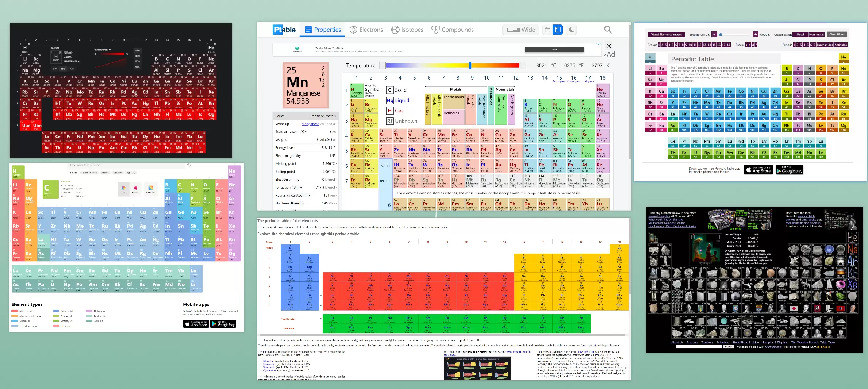Enable dark mode via moon icon
The height and width of the screenshot is (389, 868).
(572, 30)
